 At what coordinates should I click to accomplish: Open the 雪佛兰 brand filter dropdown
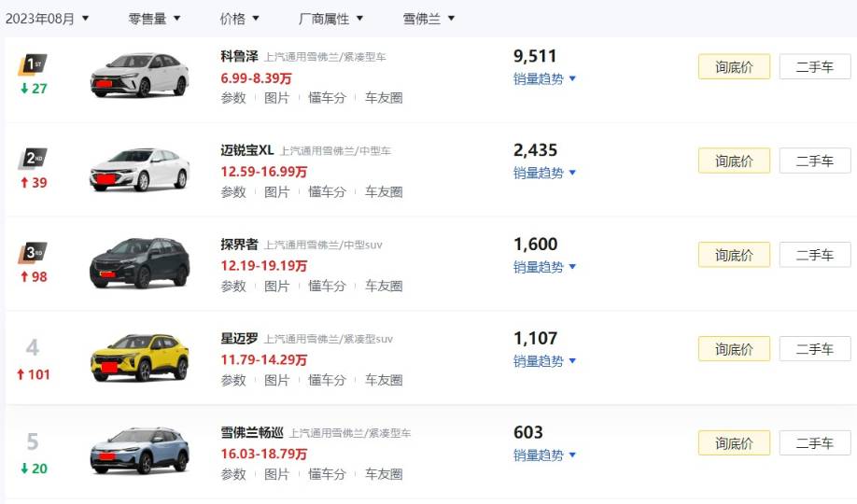[x=428, y=19]
